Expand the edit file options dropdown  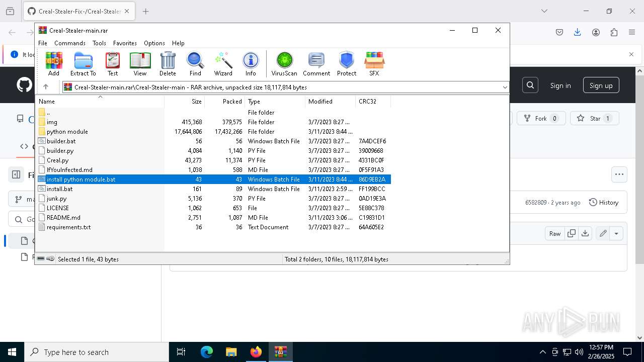[x=616, y=233]
